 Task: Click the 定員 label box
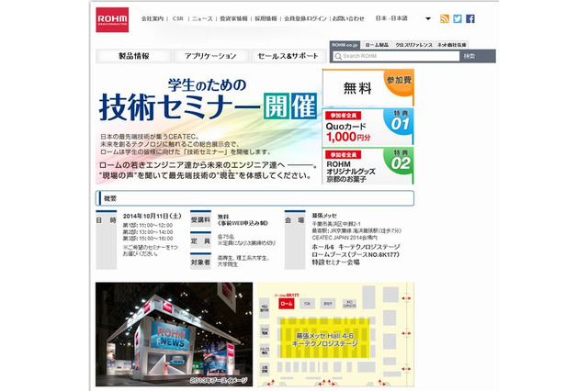coord(200,240)
